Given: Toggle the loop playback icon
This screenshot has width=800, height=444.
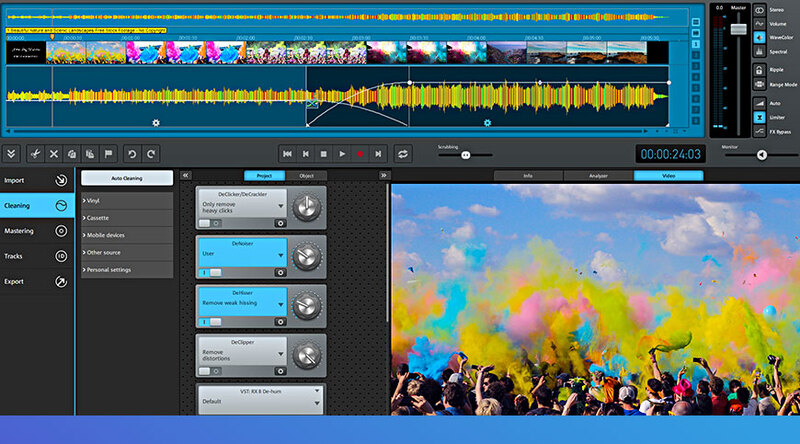Looking at the screenshot, I should 403,154.
